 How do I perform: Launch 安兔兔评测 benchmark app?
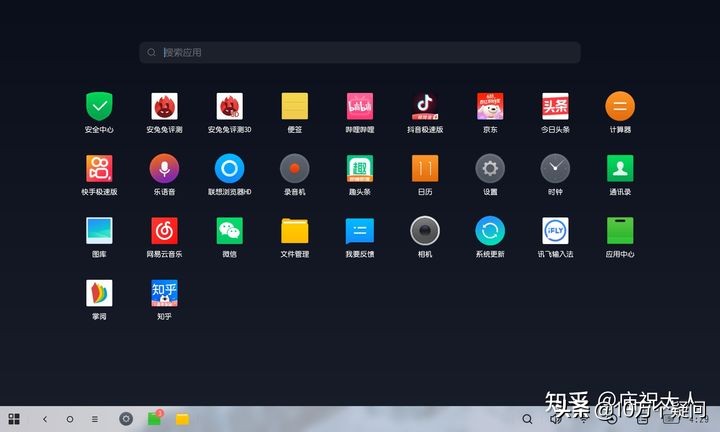(x=164, y=107)
